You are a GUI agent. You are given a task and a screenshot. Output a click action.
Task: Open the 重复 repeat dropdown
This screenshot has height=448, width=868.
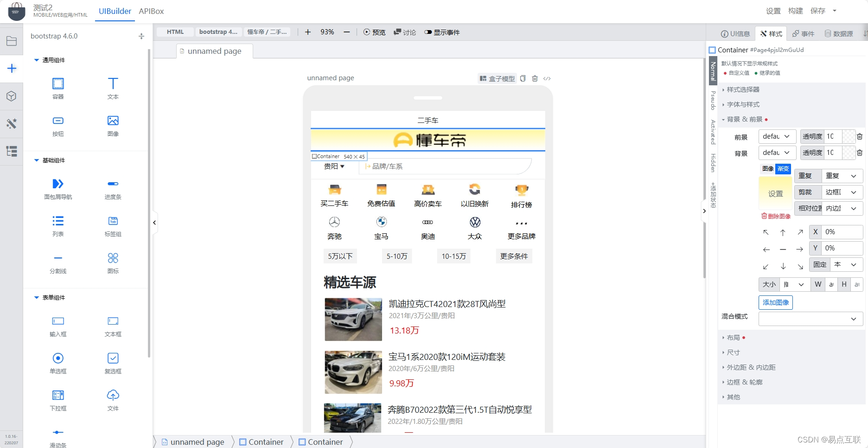tap(842, 176)
